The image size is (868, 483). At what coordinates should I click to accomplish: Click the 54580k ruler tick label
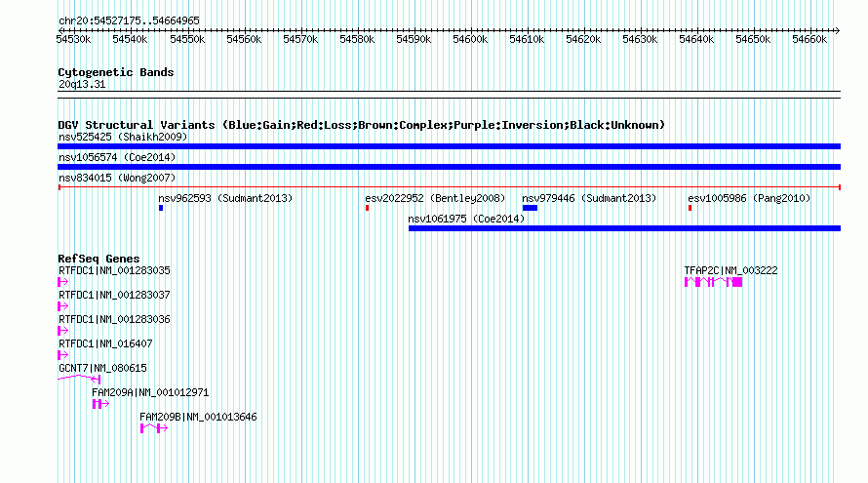pos(357,39)
